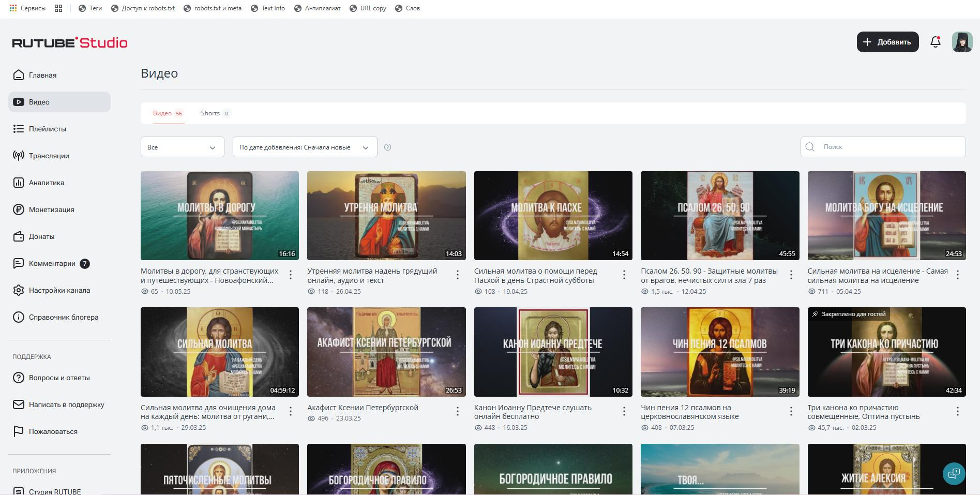This screenshot has width=980, height=495.
Task: Open options for Акафист Ксении Петербургской video
Action: pyautogui.click(x=458, y=411)
